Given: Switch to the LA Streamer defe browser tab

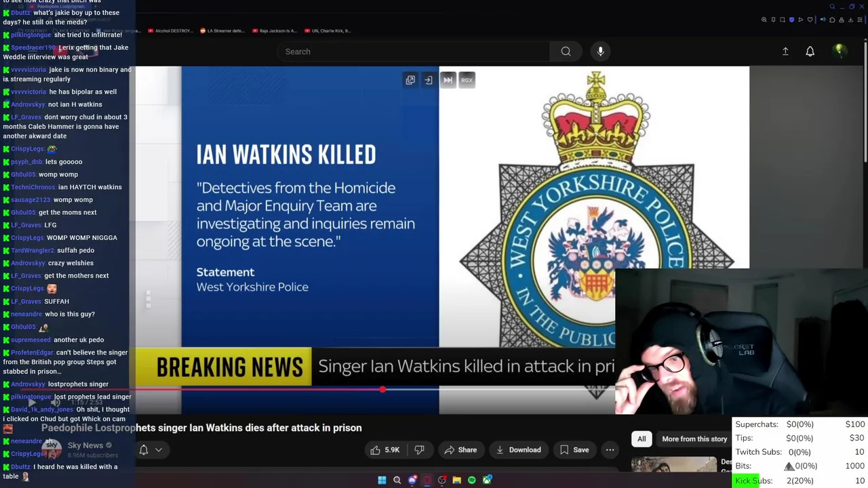Looking at the screenshot, I should tap(222, 30).
